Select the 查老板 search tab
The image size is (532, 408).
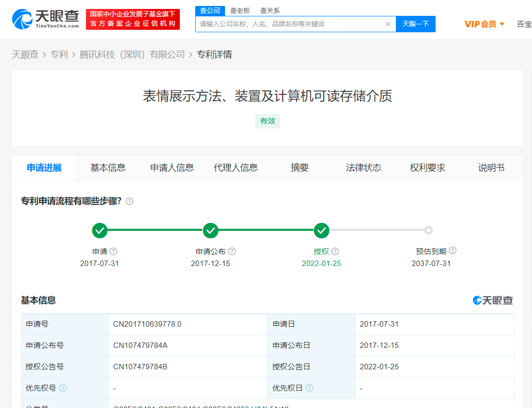240,11
